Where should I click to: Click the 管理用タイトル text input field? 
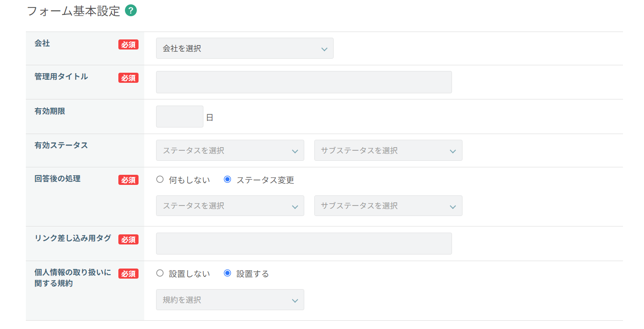[x=304, y=82]
